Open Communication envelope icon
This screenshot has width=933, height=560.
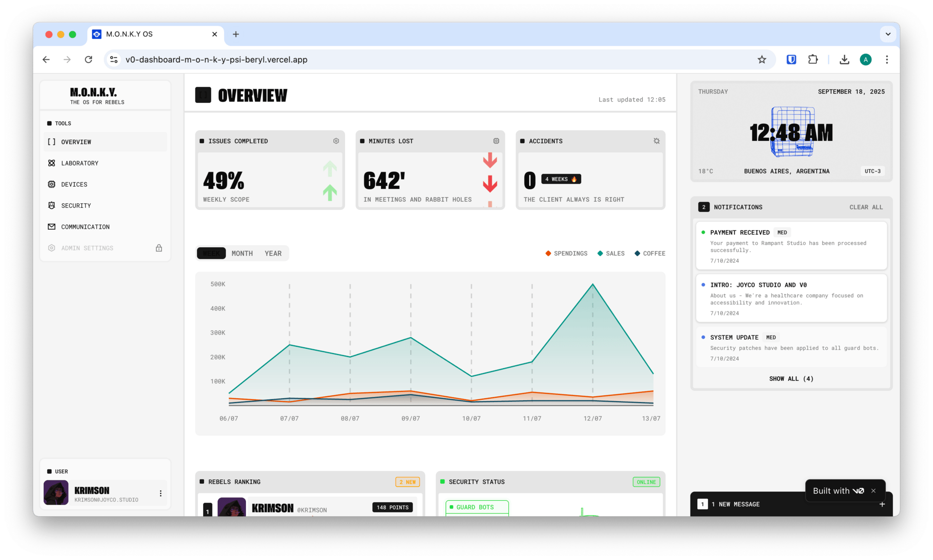point(52,227)
